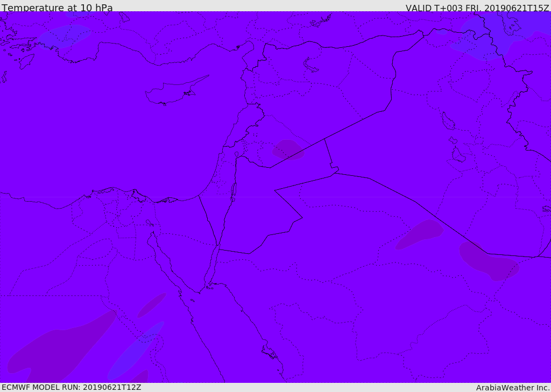Click the island of Crete region at far left
Screen dimensions: 551x392
4,76
